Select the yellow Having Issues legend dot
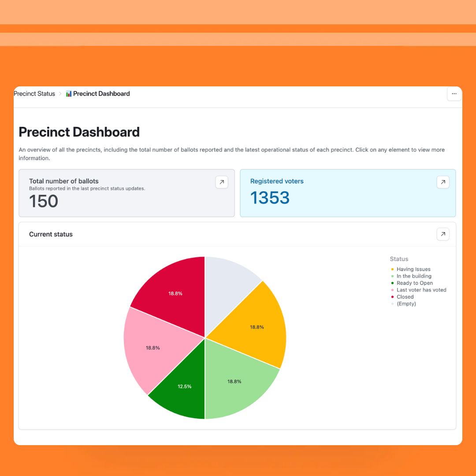The image size is (476, 476). (392, 269)
